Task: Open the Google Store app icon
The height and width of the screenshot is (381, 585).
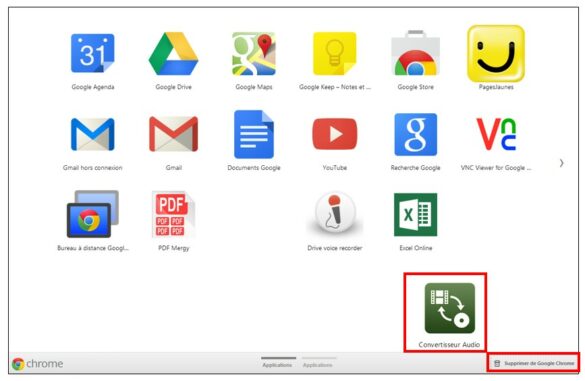Action: pyautogui.click(x=416, y=53)
